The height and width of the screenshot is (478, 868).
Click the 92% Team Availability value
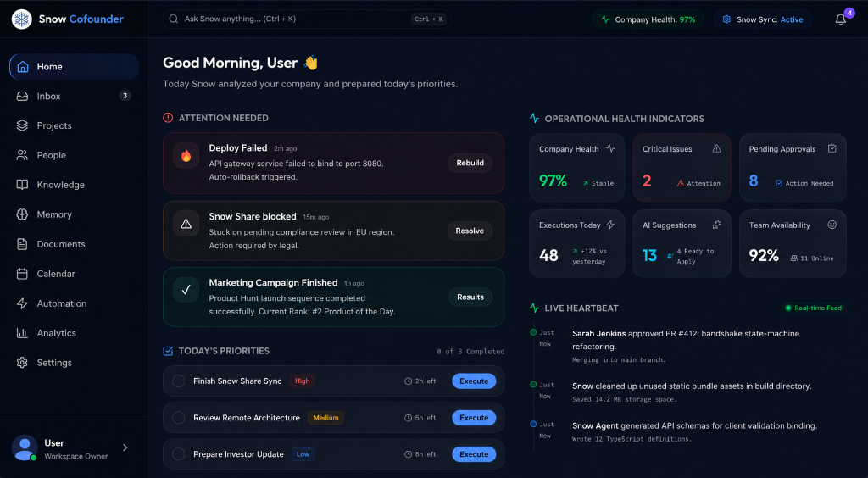point(764,255)
